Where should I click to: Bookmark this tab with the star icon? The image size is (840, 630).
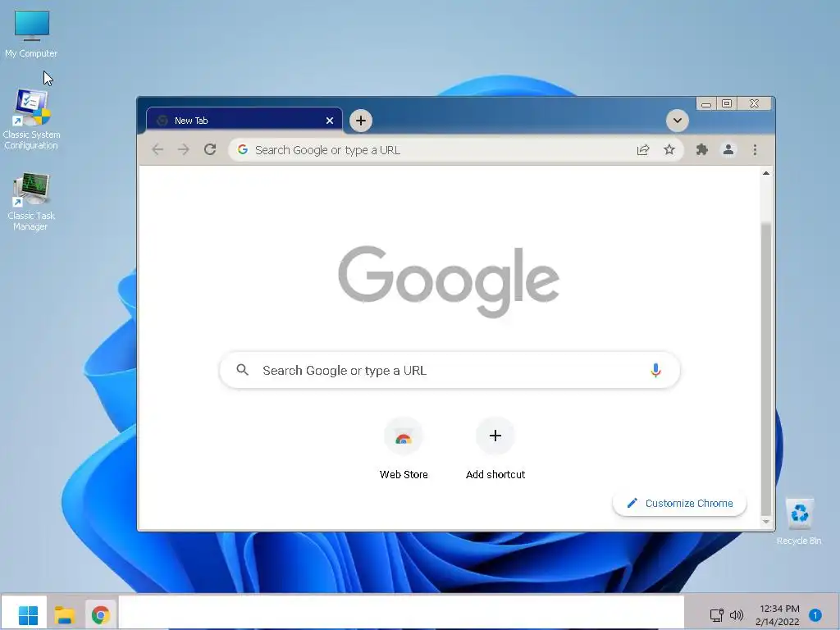click(x=669, y=150)
